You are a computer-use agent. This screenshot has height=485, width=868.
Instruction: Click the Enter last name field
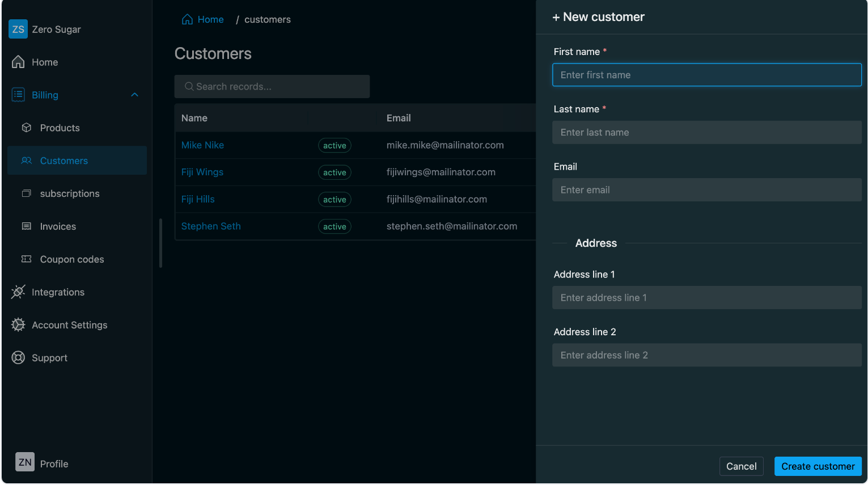[706, 133]
